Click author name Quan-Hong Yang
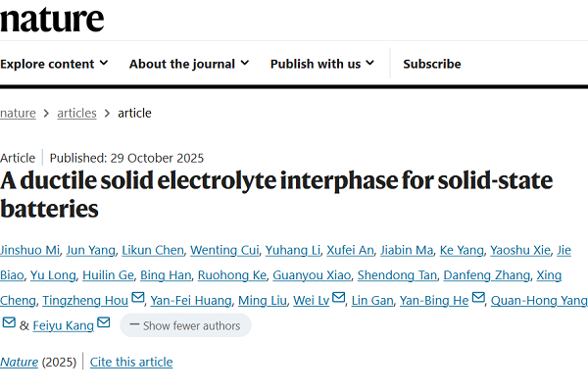Image resolution: width=588 pixels, height=392 pixels. pos(538,300)
